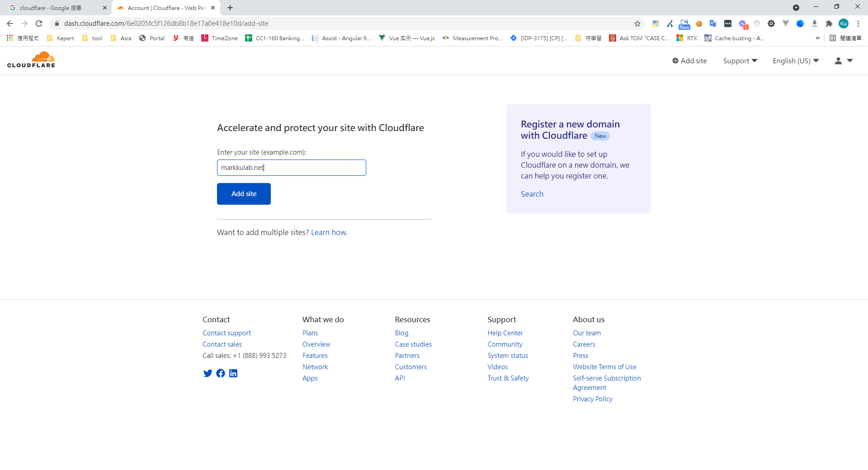Click the blue Add site button
868x470 pixels.
(x=244, y=194)
